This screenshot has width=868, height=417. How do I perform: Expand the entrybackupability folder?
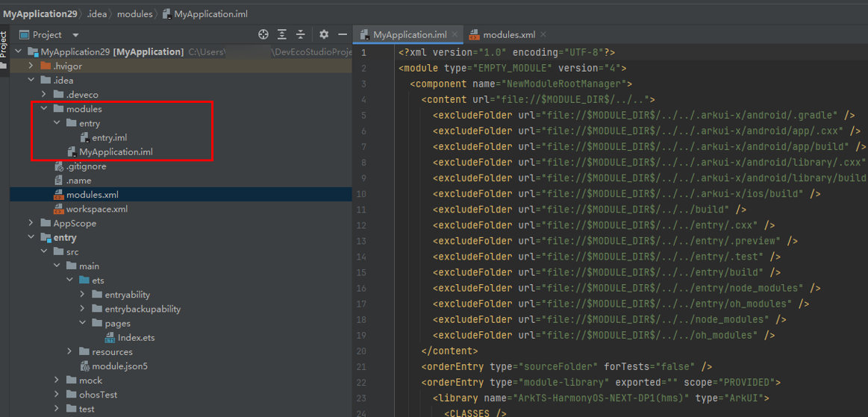click(82, 309)
